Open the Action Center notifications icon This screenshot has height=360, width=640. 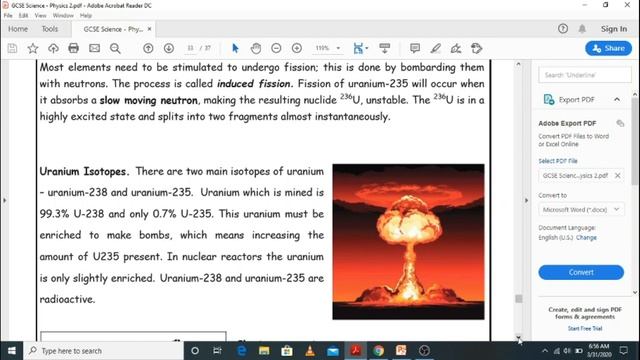coord(623,351)
